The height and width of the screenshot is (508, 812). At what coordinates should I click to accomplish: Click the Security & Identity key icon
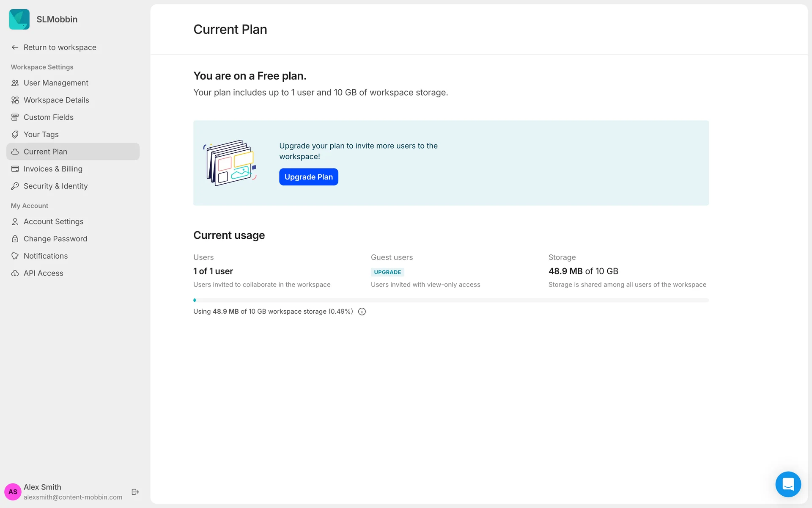coord(15,186)
